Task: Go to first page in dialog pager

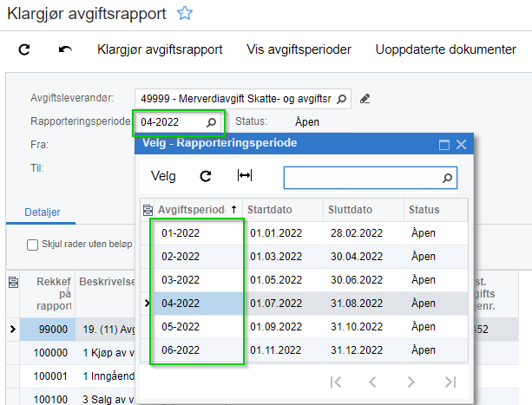Action: tap(336, 382)
